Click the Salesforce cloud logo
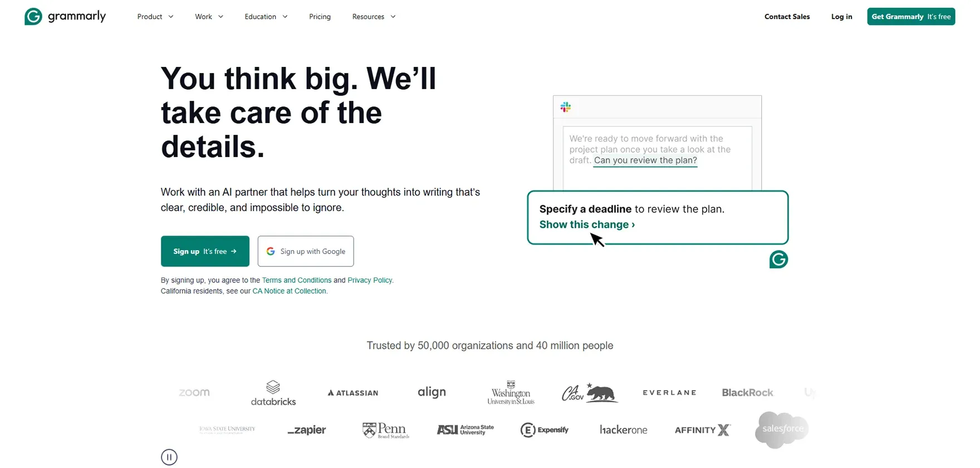The image size is (980, 468). click(x=782, y=430)
